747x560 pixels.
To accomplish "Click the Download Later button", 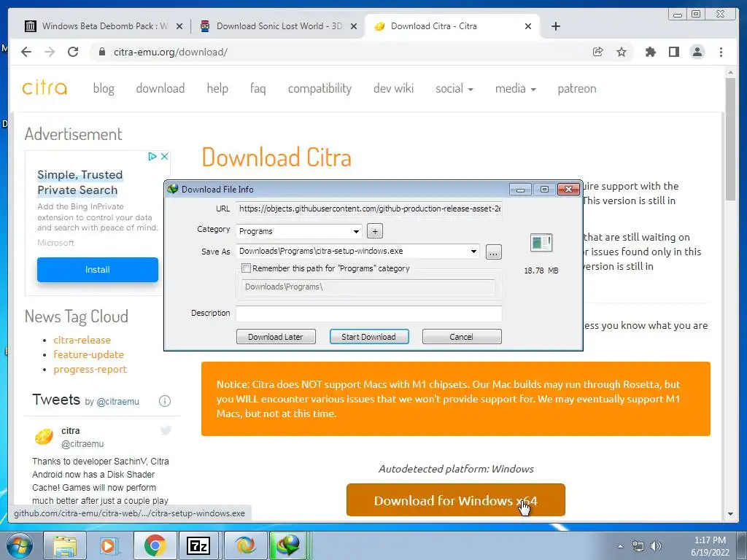I will pos(276,337).
